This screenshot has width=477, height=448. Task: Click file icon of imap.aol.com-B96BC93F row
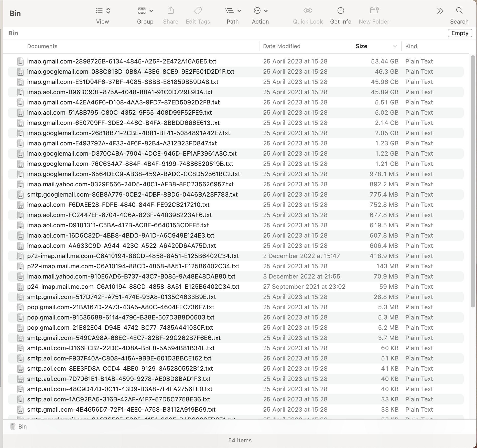click(20, 92)
